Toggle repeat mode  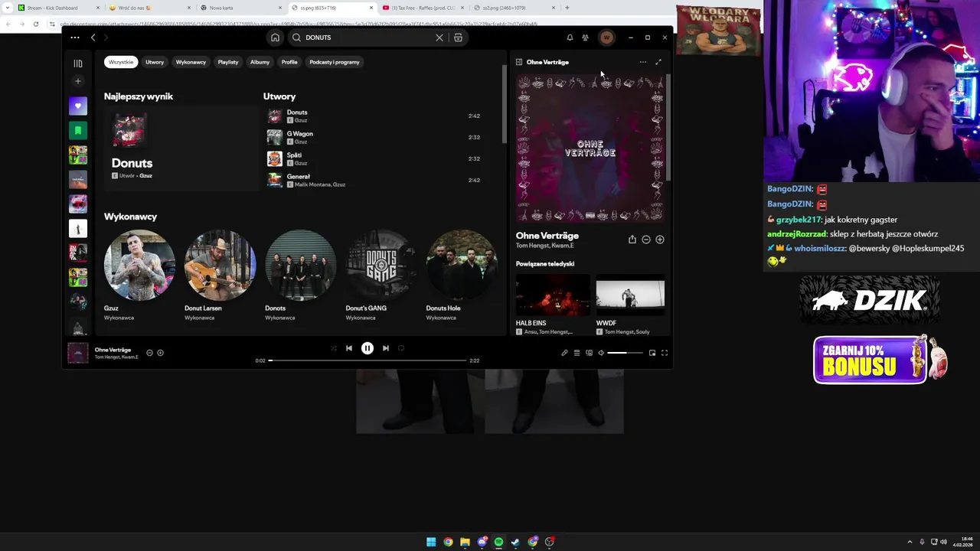(401, 348)
